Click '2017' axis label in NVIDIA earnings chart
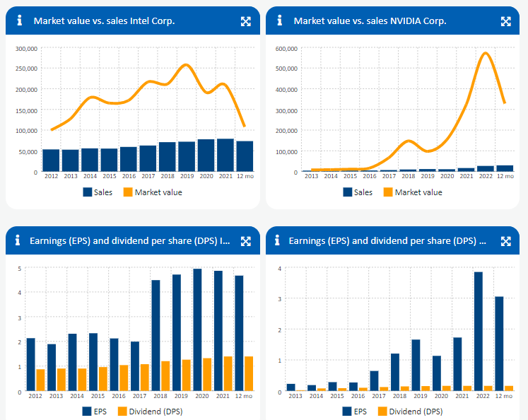The height and width of the screenshot is (420, 528). point(378,396)
